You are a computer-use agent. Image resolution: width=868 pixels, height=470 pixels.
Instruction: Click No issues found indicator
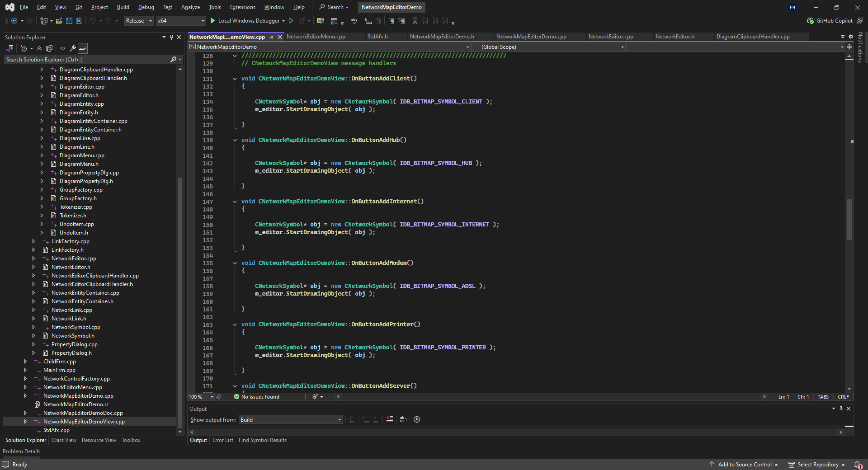click(257, 397)
